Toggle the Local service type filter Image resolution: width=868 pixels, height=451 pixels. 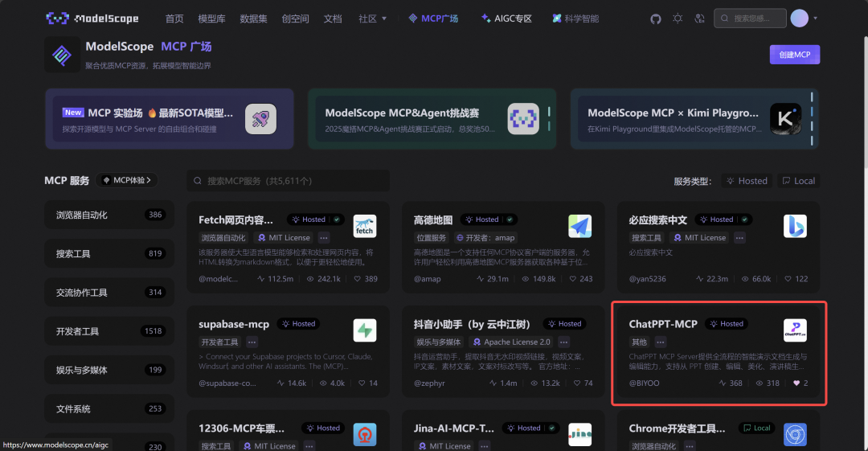(x=798, y=181)
